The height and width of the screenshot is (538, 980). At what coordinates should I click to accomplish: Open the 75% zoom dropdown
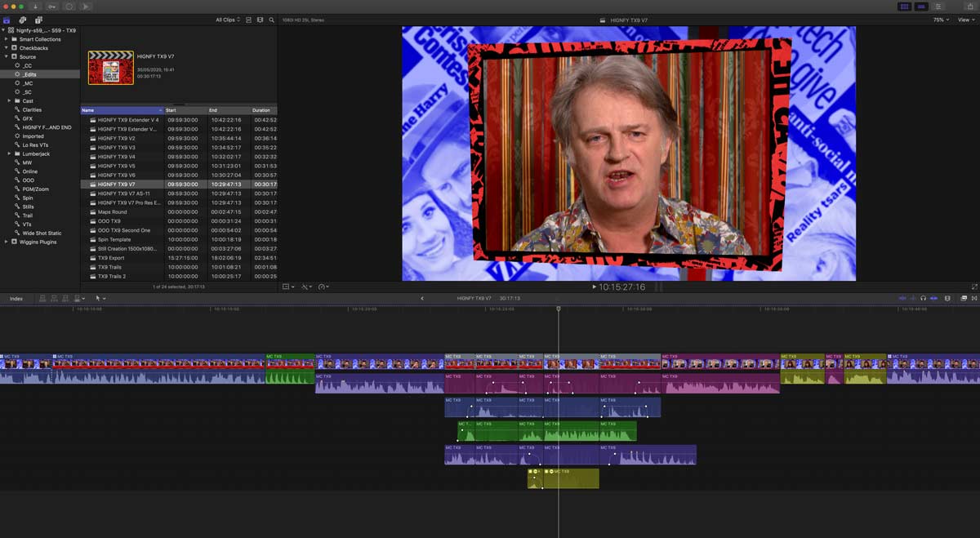(x=941, y=20)
